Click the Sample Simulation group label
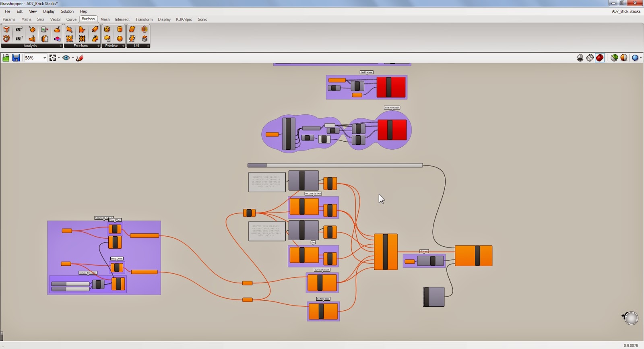Screen dimensions: 644x349 coord(88,273)
